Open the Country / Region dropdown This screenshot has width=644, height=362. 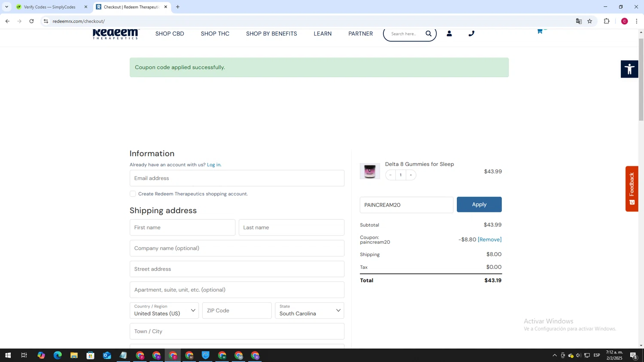tap(164, 311)
